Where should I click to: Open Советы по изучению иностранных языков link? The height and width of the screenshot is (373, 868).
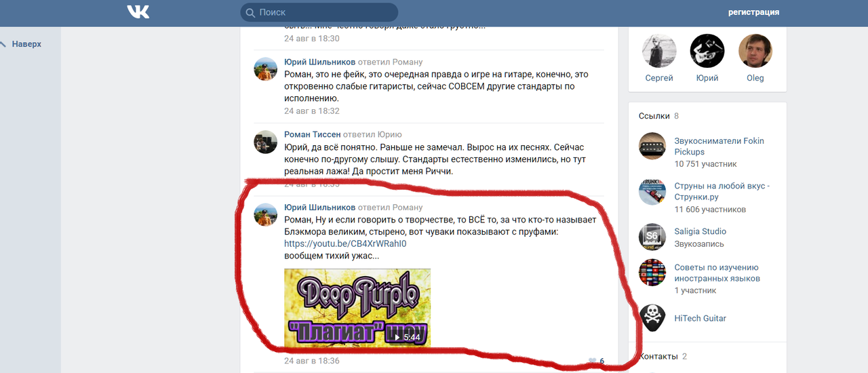click(717, 273)
